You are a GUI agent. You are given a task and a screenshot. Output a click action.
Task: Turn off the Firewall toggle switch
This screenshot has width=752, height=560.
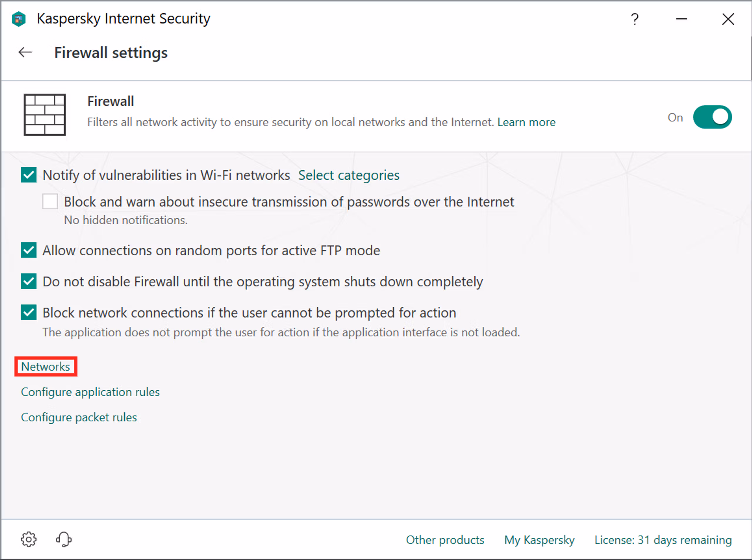click(712, 117)
